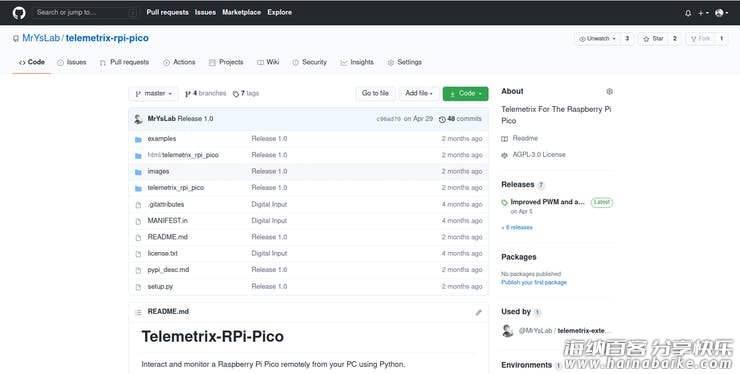Switch to the Insights tab
Viewport: 740px width, 374px height.
click(357, 62)
